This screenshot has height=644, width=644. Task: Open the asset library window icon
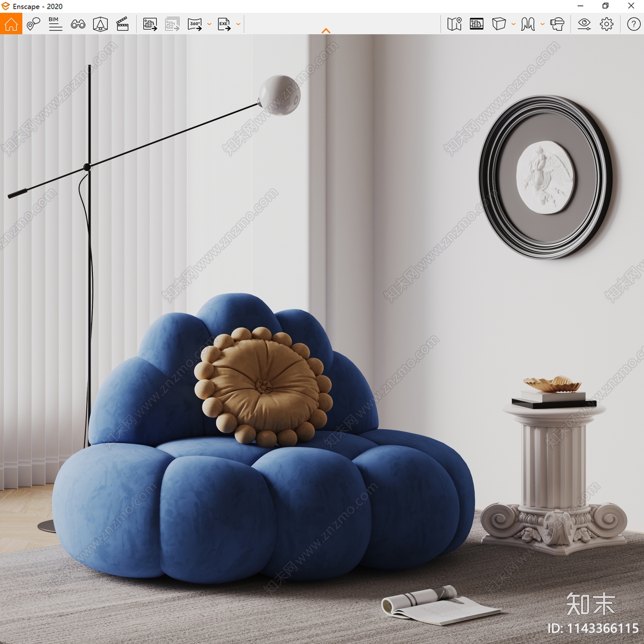[x=477, y=24]
